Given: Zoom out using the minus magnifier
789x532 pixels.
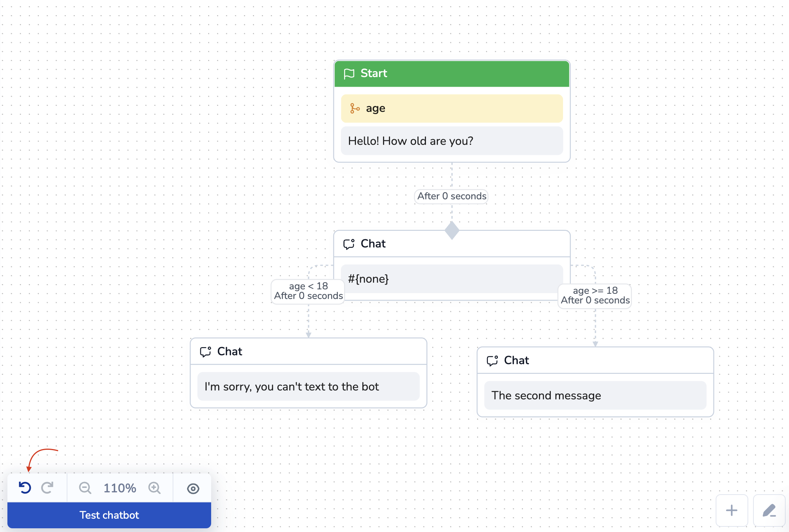Looking at the screenshot, I should (85, 488).
